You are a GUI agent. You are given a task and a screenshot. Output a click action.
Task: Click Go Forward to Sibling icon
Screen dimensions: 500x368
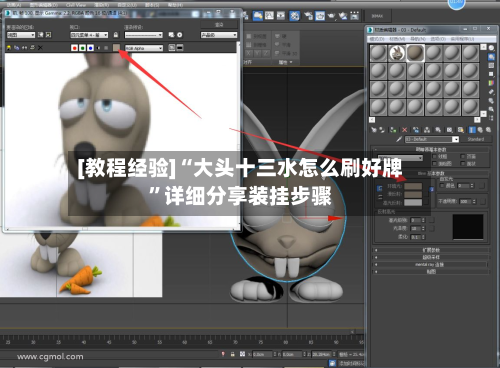tap(488, 130)
